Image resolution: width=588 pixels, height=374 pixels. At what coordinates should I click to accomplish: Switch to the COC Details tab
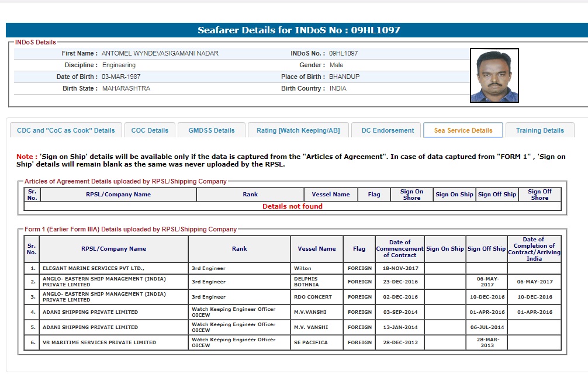[150, 130]
